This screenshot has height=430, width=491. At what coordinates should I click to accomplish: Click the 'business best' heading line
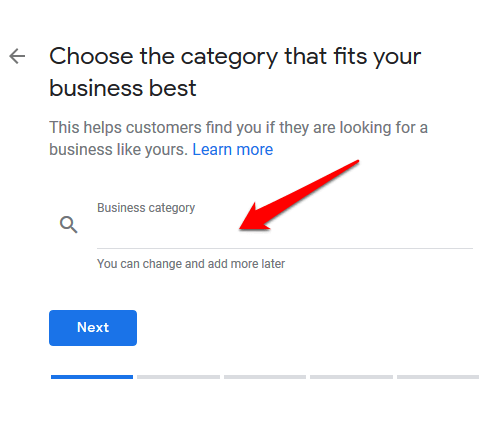[x=123, y=88]
